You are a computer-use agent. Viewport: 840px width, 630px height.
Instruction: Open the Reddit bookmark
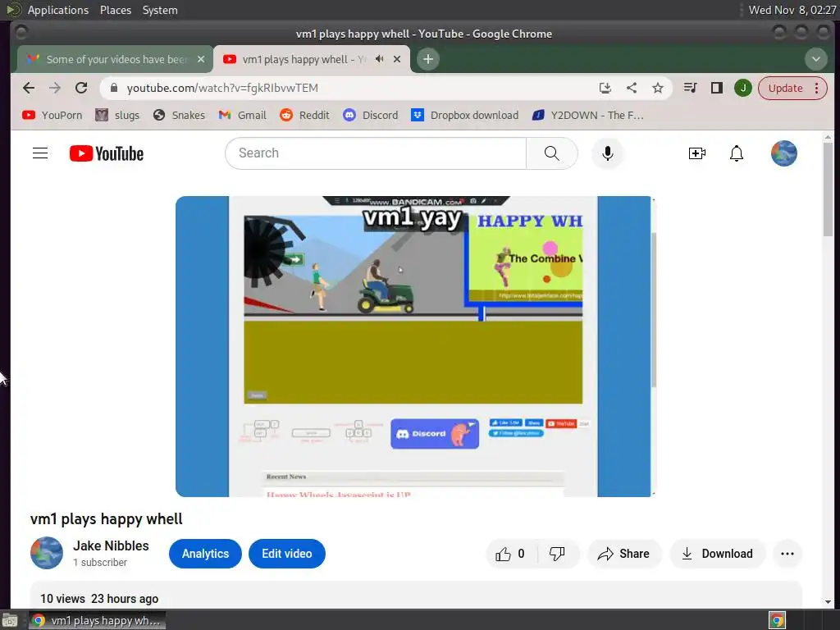click(304, 115)
